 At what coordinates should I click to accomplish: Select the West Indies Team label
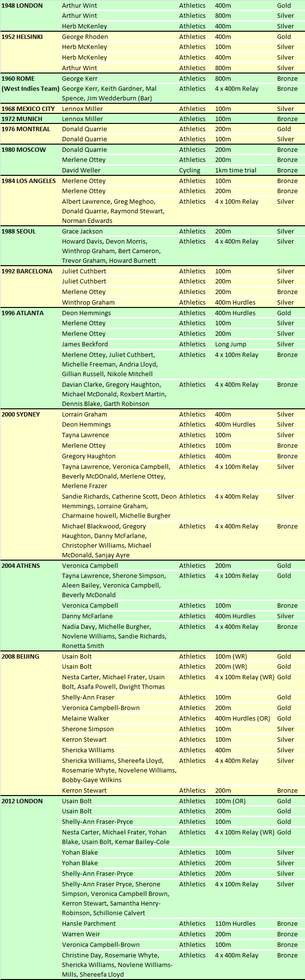[x=30, y=89]
